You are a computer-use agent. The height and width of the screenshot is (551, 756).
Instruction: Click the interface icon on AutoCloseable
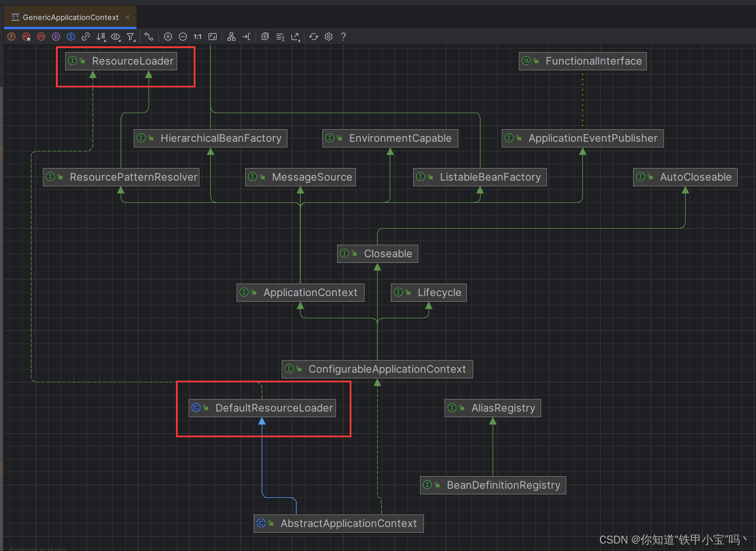(641, 177)
